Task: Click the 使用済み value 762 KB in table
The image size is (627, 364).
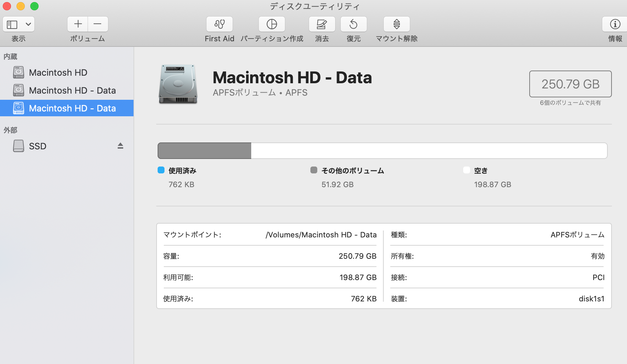Action: coord(364,299)
